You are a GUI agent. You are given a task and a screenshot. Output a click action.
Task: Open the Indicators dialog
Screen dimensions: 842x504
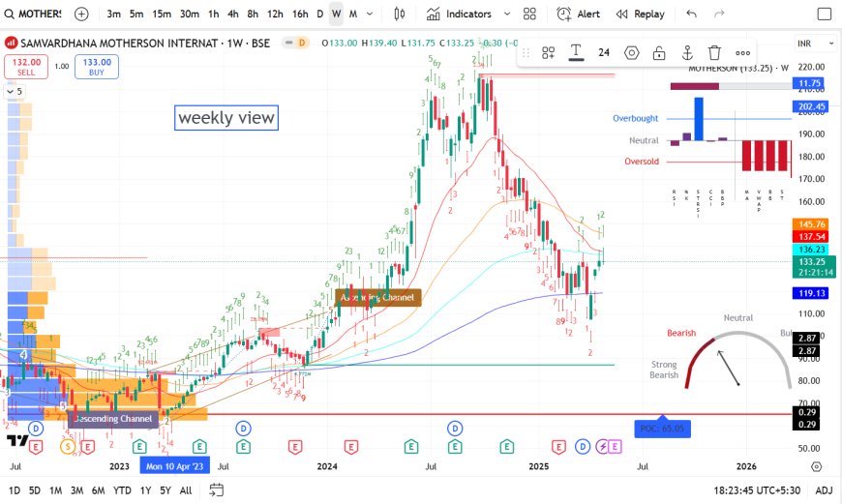click(x=460, y=14)
